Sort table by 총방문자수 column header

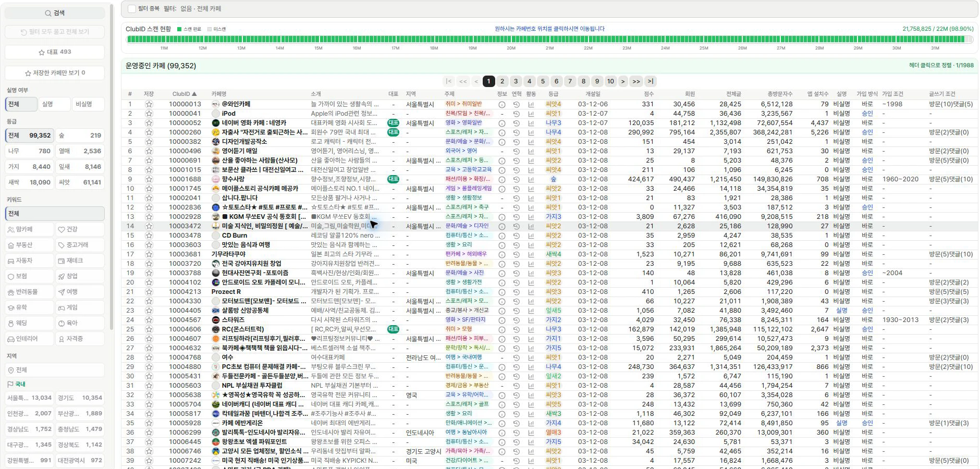[780, 94]
